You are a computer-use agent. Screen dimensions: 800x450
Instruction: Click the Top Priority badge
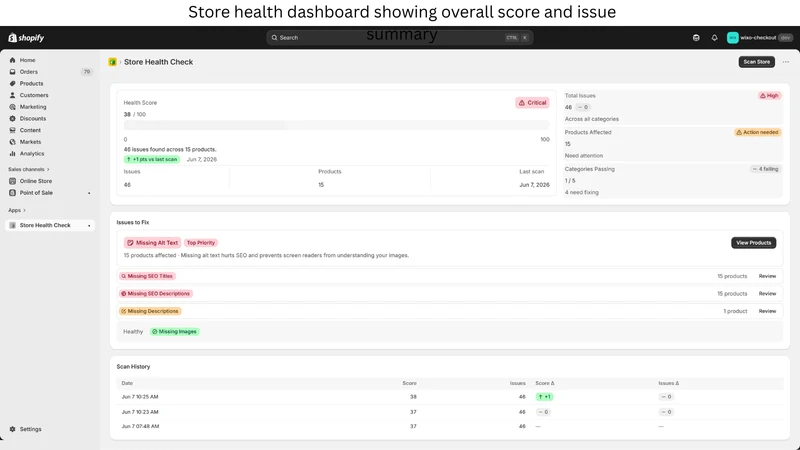click(x=201, y=243)
